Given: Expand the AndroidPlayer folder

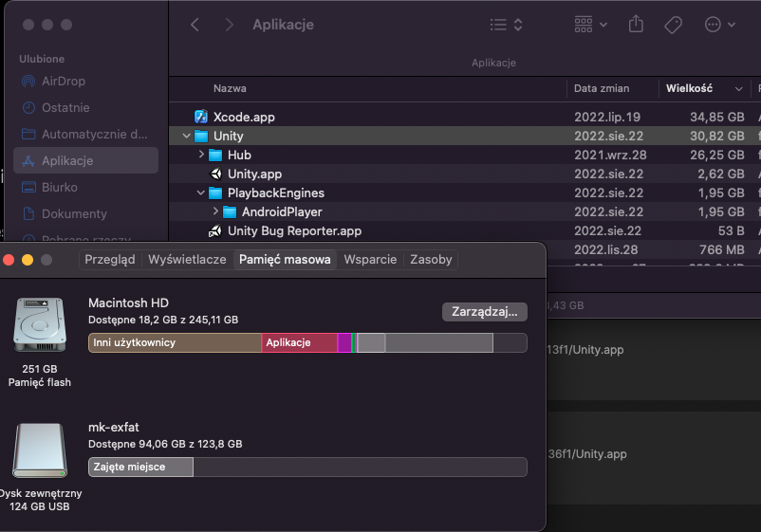Looking at the screenshot, I should (215, 211).
